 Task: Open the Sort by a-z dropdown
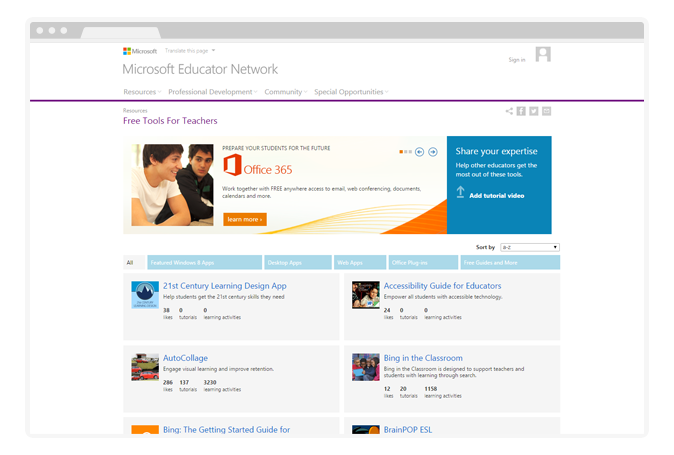coord(530,247)
